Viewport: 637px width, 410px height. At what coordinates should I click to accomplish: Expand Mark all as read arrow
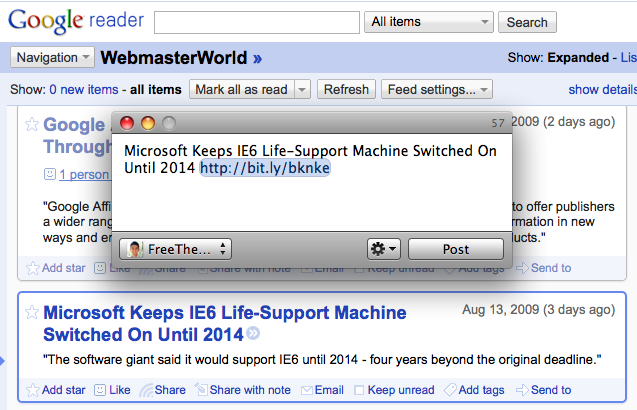[302, 89]
